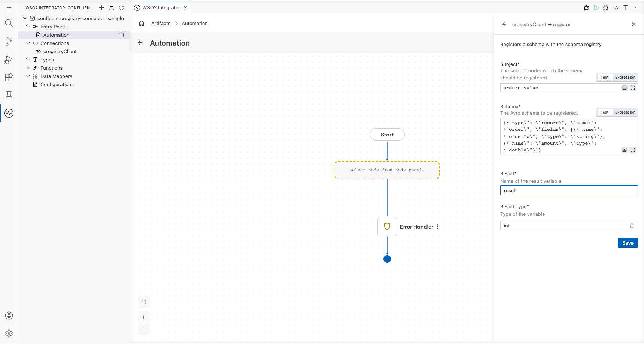
Task: Close the WSO2 Integrator tab
Action: point(186,7)
